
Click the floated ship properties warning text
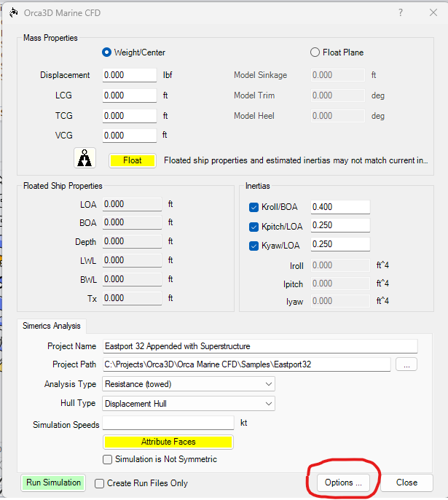point(296,160)
